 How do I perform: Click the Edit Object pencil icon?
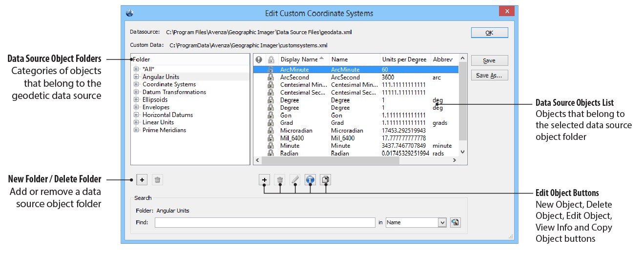click(x=295, y=180)
